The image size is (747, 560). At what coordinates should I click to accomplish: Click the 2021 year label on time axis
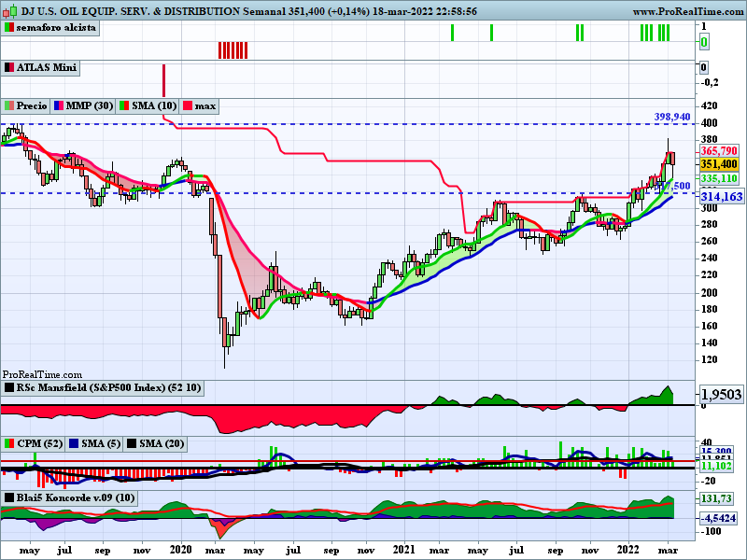(x=404, y=550)
